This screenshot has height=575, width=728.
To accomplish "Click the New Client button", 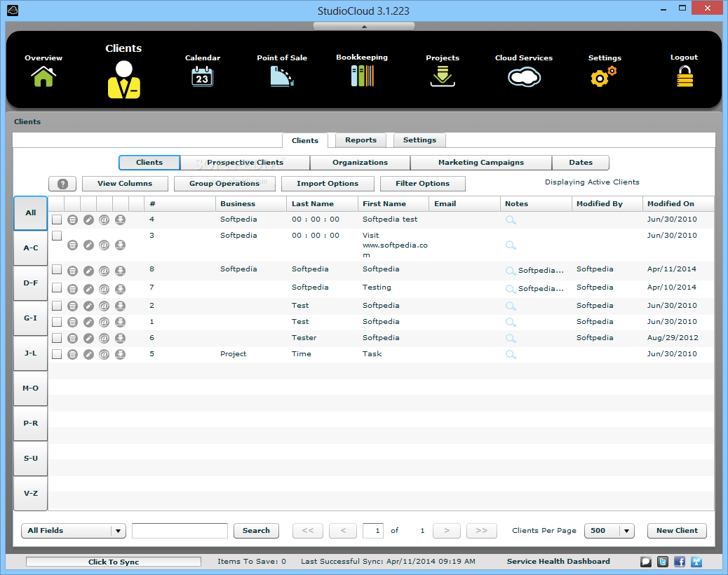I will [x=677, y=530].
